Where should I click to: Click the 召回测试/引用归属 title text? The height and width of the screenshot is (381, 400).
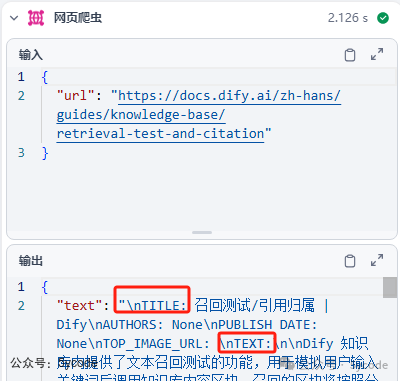[254, 305]
